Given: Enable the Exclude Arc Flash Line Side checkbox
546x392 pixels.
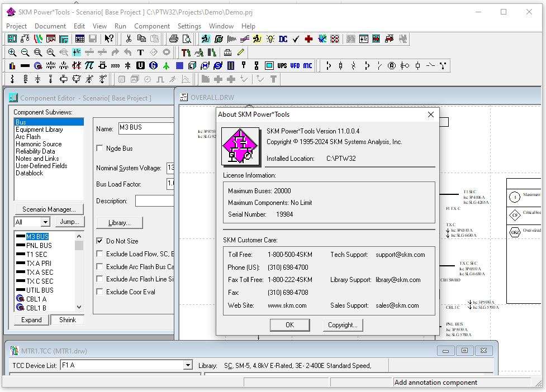Looking at the screenshot, I should pyautogui.click(x=99, y=279).
